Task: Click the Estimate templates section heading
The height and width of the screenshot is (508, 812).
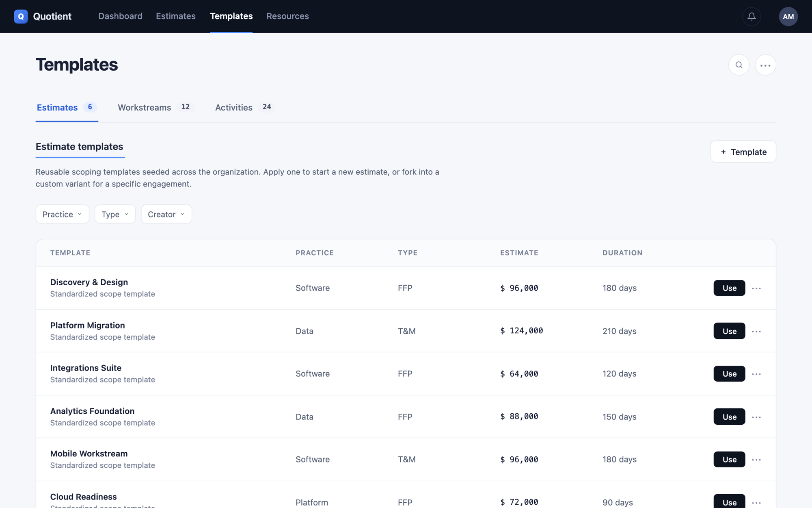Action: [79, 147]
